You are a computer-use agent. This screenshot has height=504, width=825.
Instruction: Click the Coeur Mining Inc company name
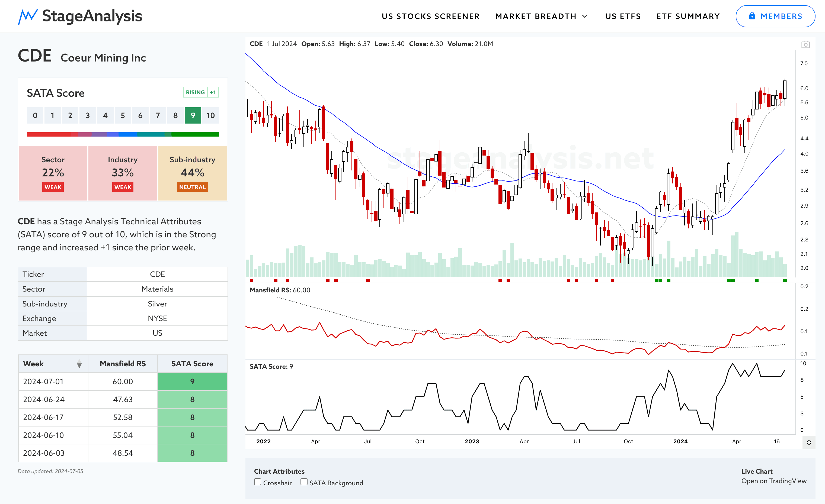(103, 58)
